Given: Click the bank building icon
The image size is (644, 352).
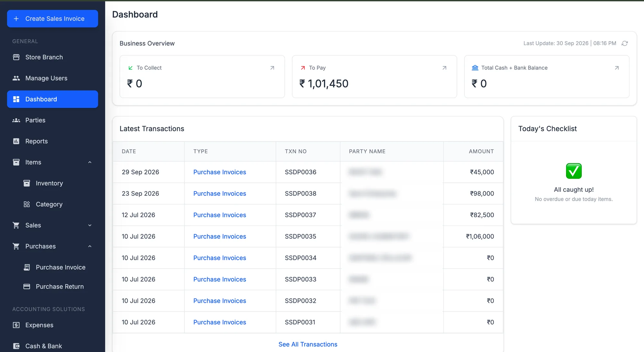Looking at the screenshot, I should coord(475,68).
